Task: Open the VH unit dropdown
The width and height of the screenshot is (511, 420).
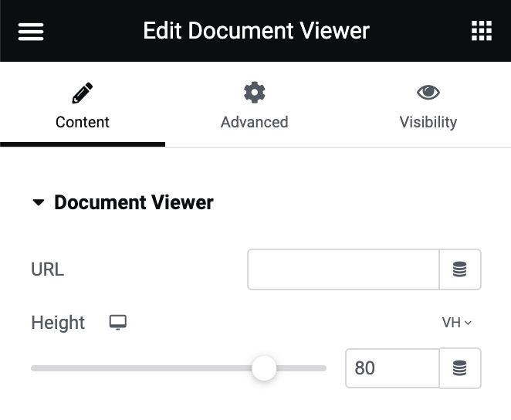Action: point(456,323)
